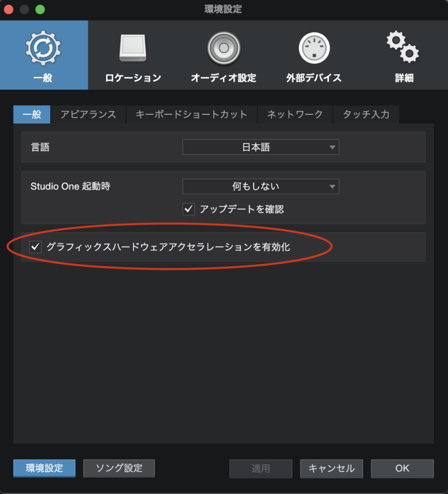The image size is (448, 494).
Task: Open the 言語 dropdown showing 日本語
Action: click(x=260, y=147)
